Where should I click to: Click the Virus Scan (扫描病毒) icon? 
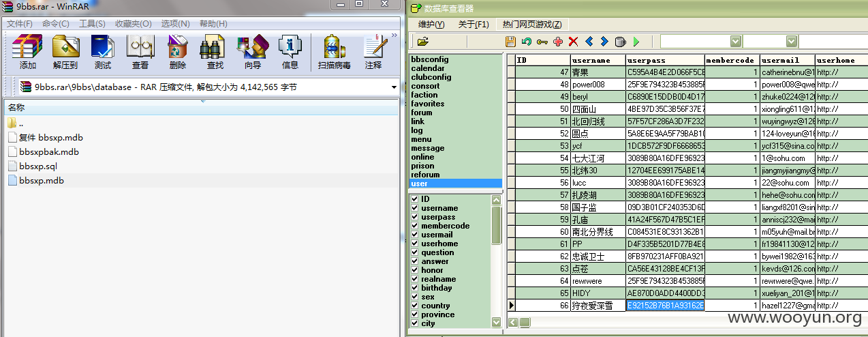click(x=334, y=46)
